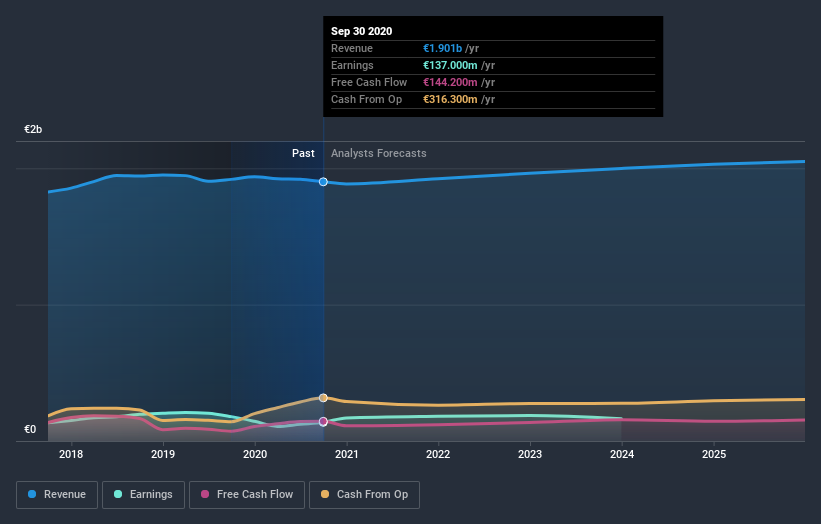The width and height of the screenshot is (821, 524).
Task: Click the €2b y-axis label
Action: pos(33,129)
